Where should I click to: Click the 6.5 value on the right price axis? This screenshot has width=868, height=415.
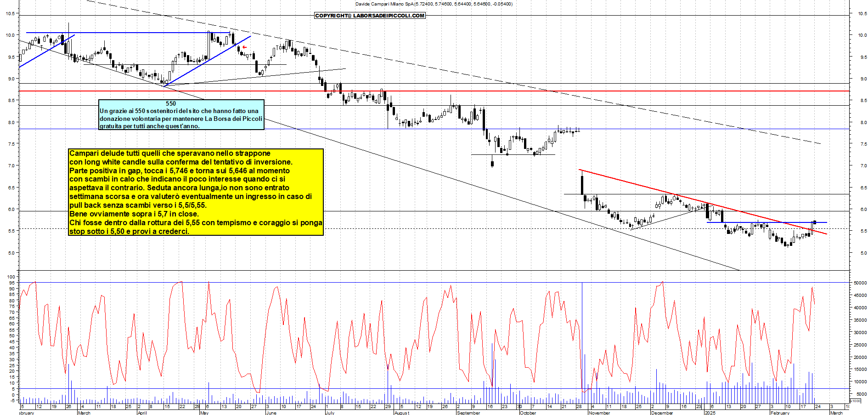coord(863,188)
